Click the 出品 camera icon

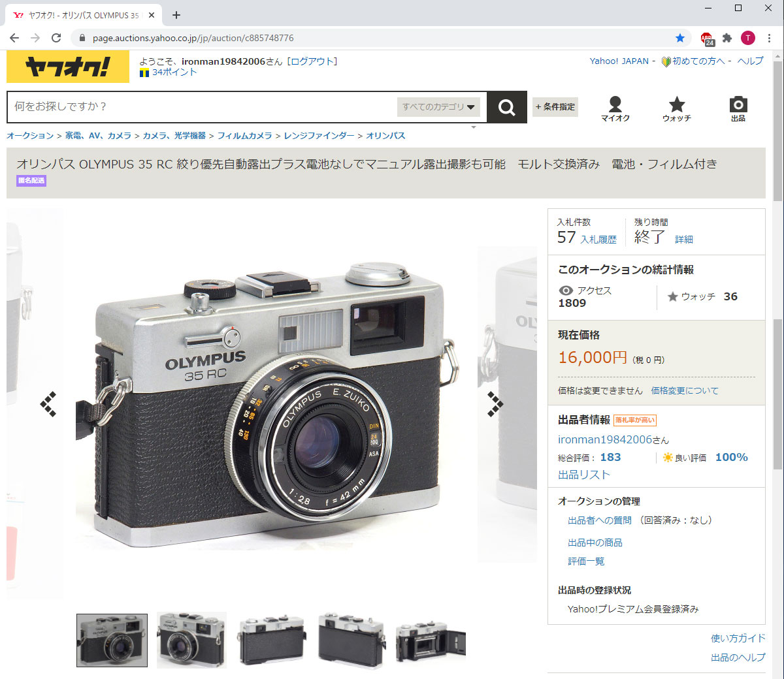tap(738, 109)
